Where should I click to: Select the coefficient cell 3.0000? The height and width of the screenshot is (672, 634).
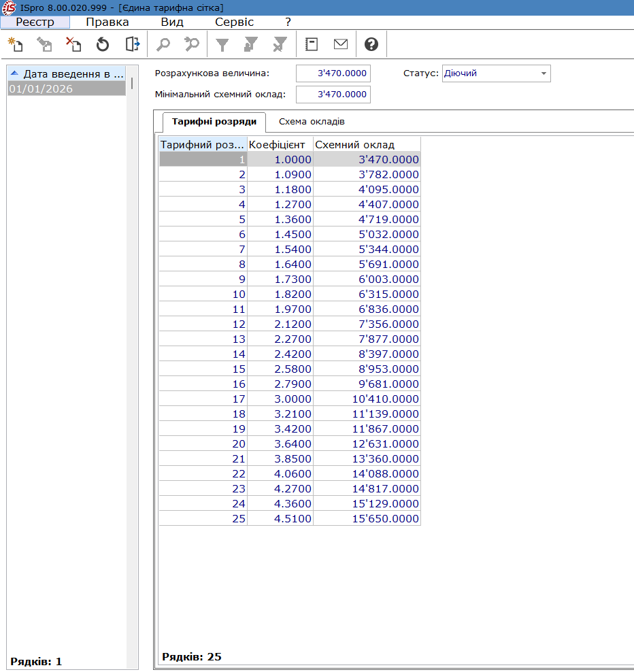click(280, 399)
